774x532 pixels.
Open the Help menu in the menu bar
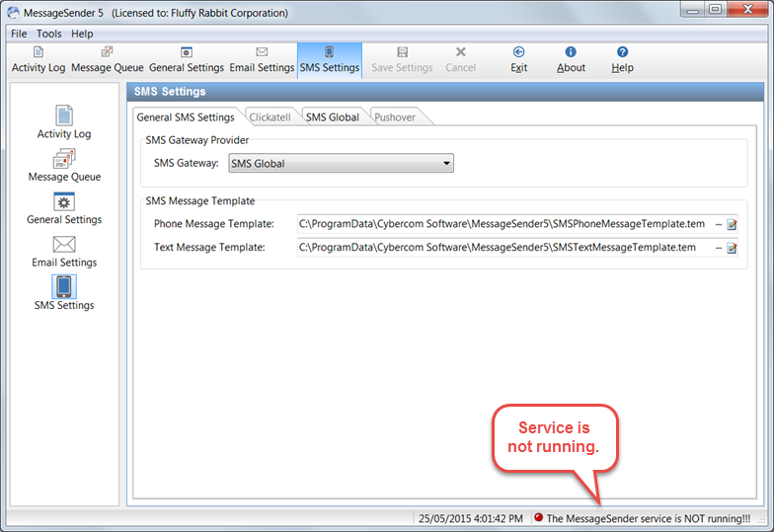click(82, 34)
